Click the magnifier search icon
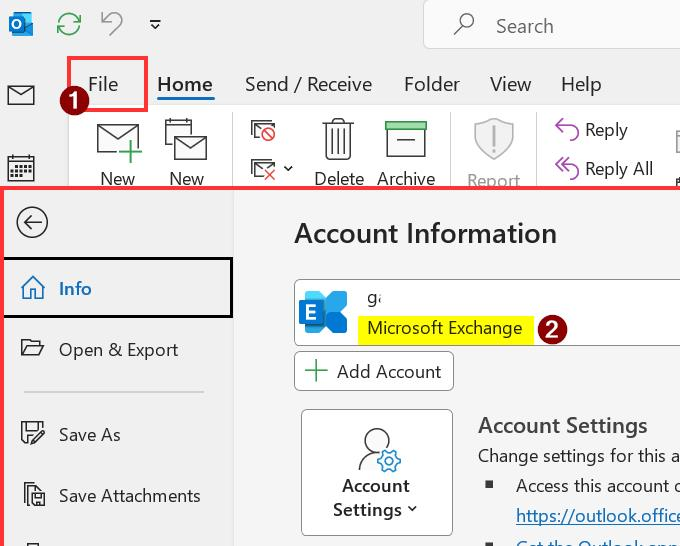Screen dimensions: 680x546 point(464,24)
